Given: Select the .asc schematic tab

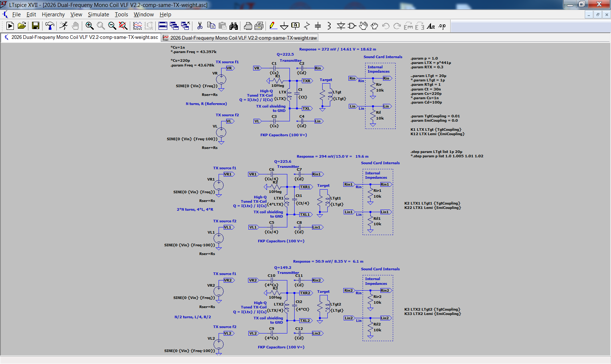Looking at the screenshot, I should pos(81,37).
